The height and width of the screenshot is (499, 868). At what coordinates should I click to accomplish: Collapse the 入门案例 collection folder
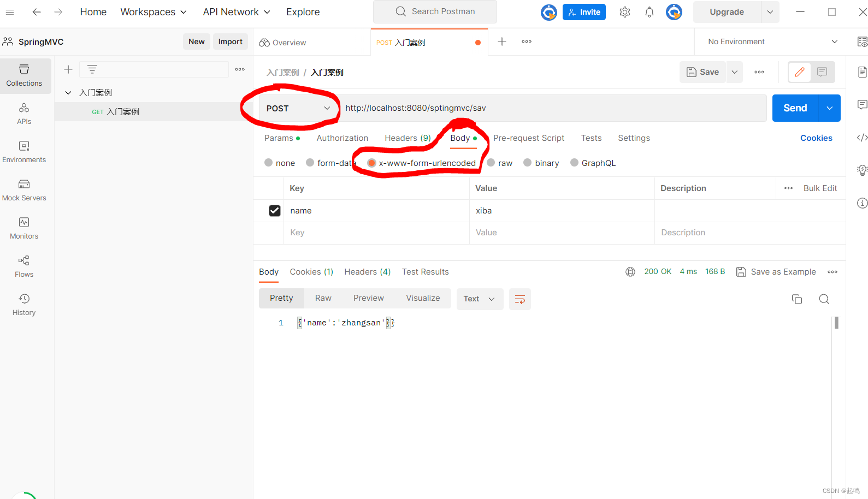click(x=68, y=92)
